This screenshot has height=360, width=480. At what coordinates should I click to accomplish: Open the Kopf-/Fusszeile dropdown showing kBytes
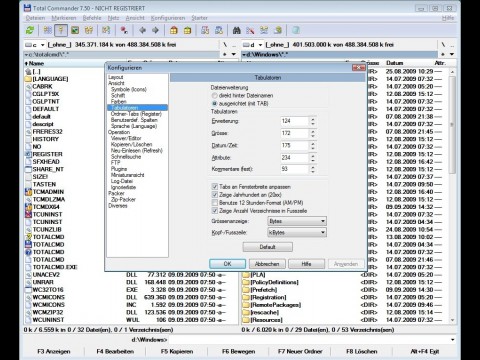pyautogui.click(x=297, y=232)
